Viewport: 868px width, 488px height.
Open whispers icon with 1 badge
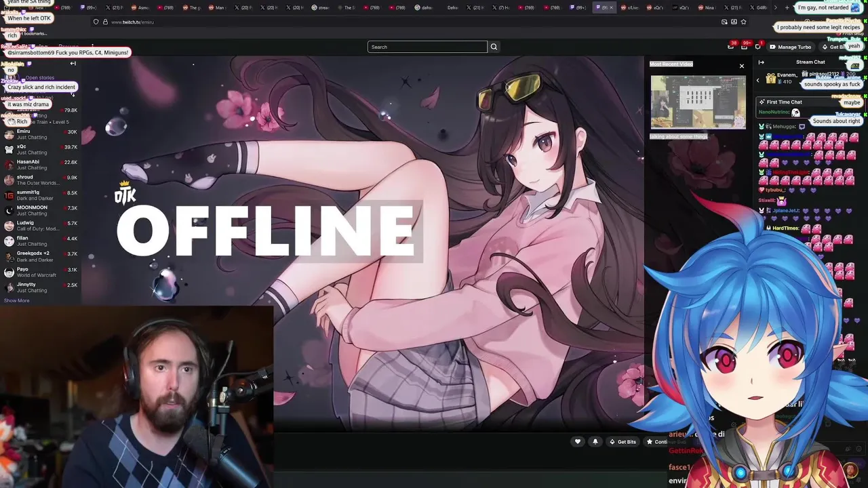(758, 46)
